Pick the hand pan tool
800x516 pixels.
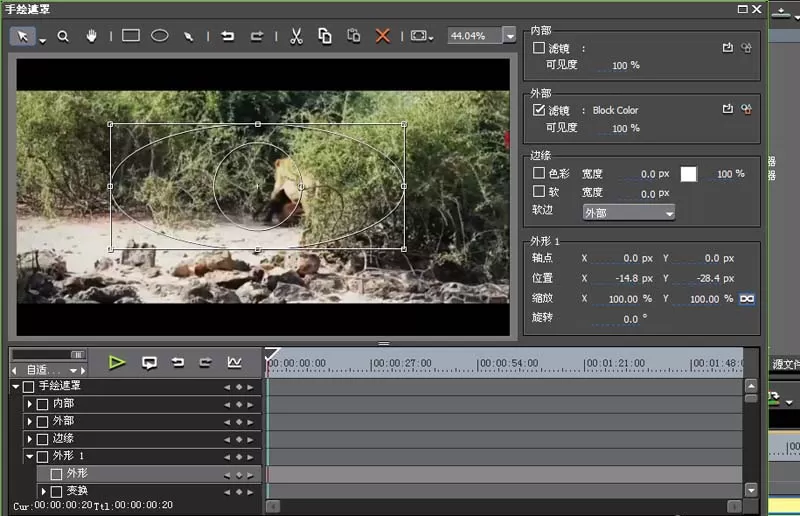(91, 36)
